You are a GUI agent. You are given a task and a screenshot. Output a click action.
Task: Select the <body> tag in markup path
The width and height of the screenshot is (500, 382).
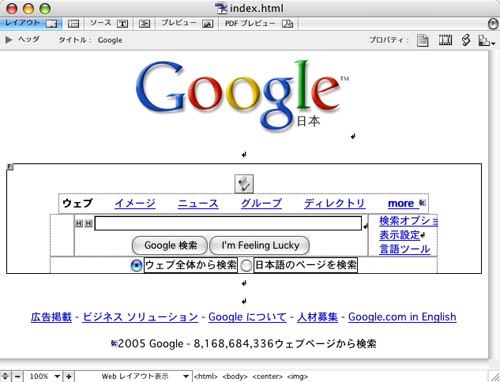235,377
